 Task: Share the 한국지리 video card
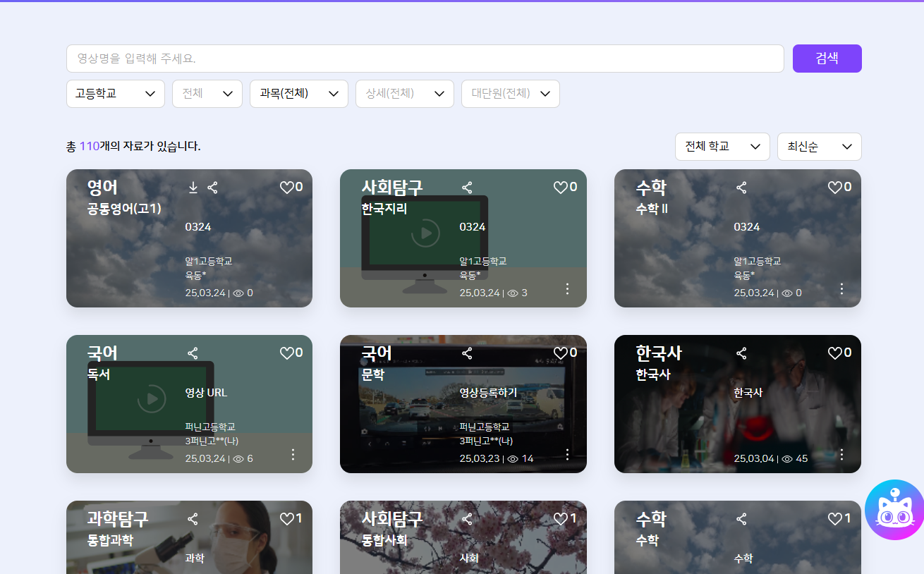467,188
